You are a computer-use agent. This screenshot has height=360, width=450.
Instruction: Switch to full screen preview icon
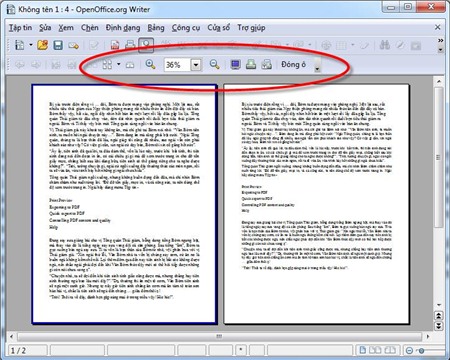tap(235, 64)
